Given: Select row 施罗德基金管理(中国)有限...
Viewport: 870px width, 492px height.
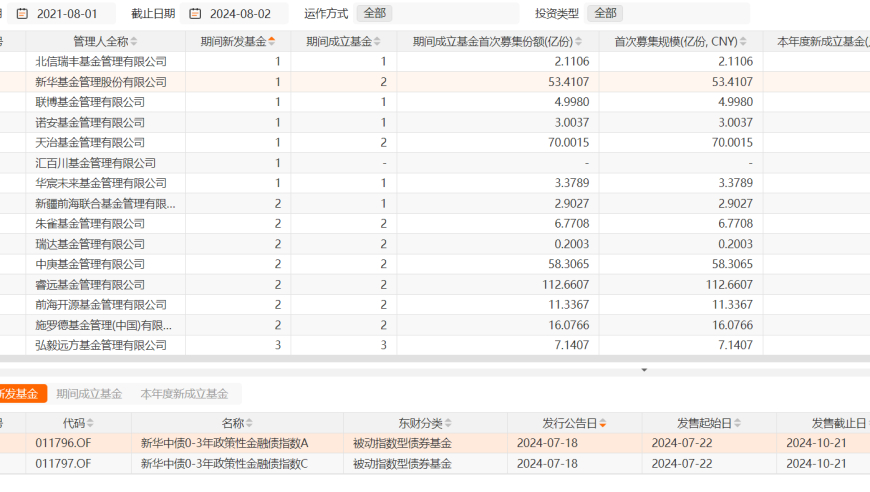Looking at the screenshot, I should (x=435, y=325).
